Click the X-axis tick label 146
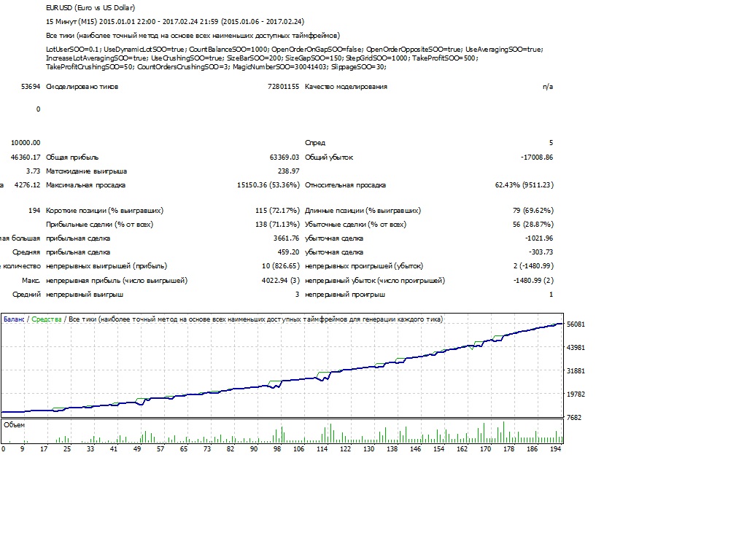 (x=415, y=449)
